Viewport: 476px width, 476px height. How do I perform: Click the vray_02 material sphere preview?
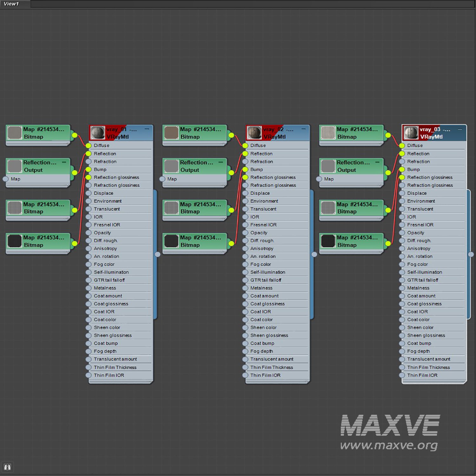point(254,133)
